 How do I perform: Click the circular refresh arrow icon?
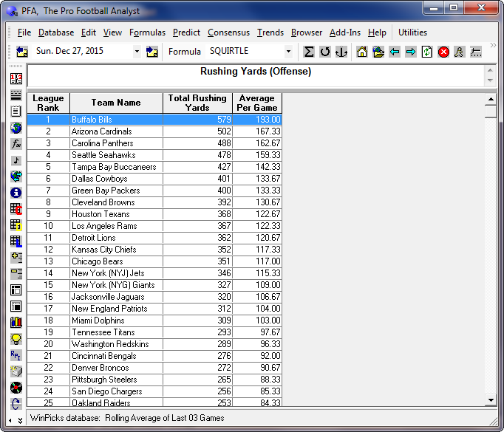coord(325,52)
